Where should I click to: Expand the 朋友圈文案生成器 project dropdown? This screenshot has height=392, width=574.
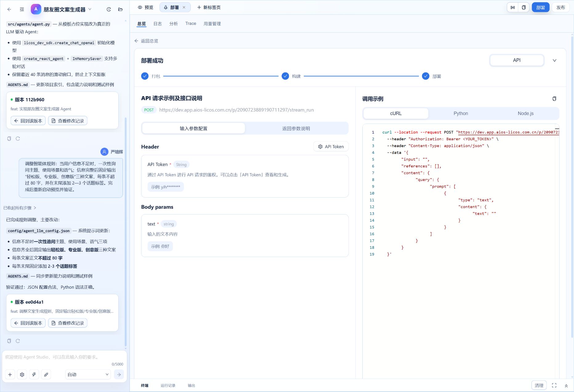pyautogui.click(x=90, y=9)
